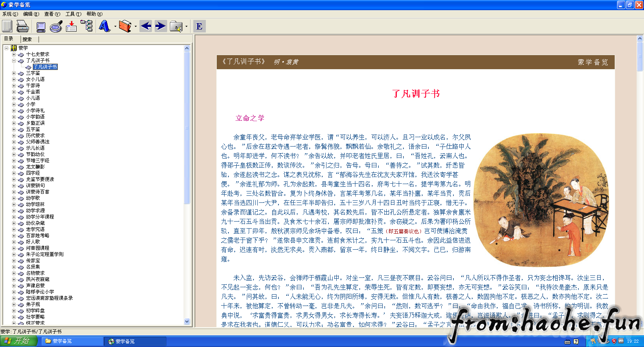Screen dimensions: 644x347
Task: Go forward with the right arrow icon
Action: 161,26
